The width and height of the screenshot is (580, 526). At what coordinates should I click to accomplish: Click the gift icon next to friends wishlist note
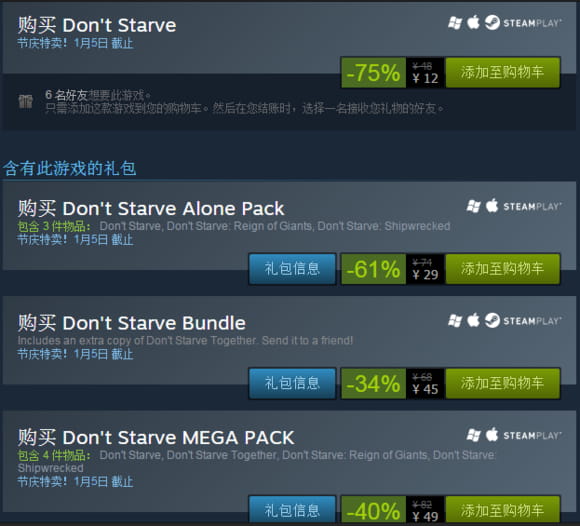tap(26, 101)
